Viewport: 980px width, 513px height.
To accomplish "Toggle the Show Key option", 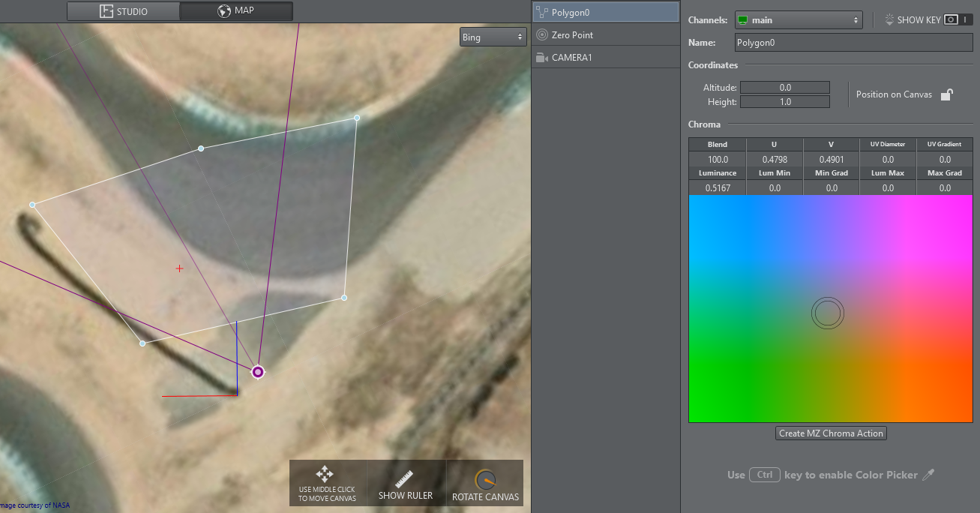I will tap(912, 20).
